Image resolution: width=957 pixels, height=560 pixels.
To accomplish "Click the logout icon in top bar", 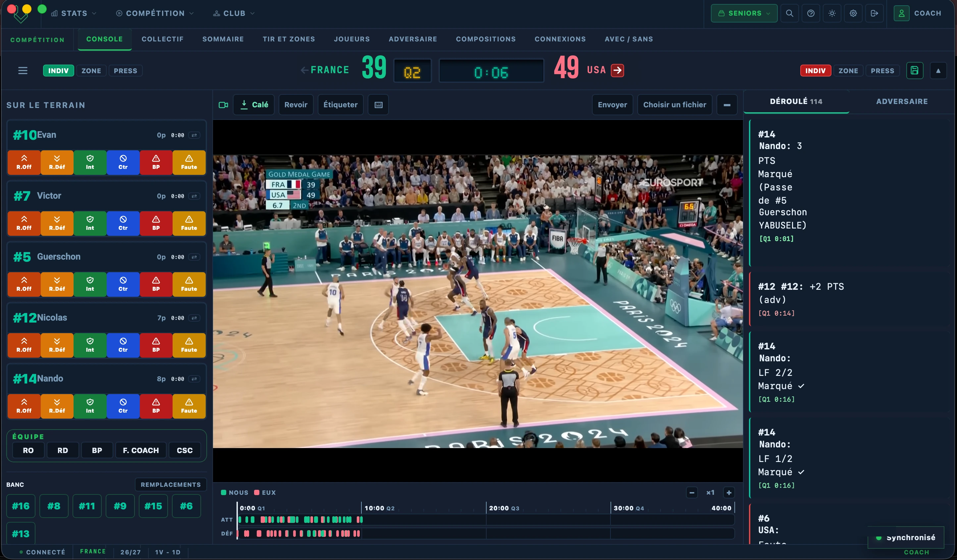I will (x=874, y=13).
